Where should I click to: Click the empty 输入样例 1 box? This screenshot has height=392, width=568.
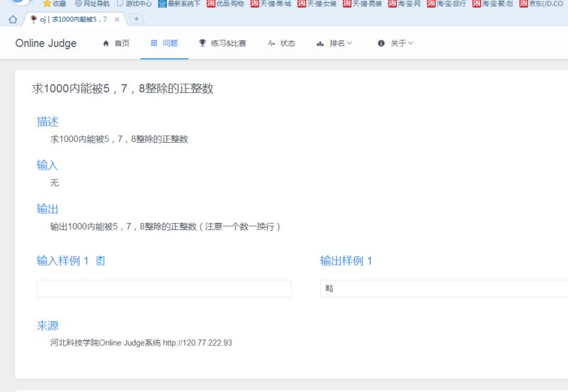point(164,288)
